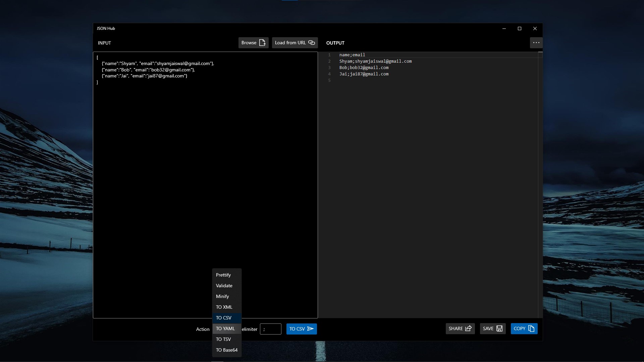
Task: Click the SHARE icon button
Action: [x=469, y=328]
